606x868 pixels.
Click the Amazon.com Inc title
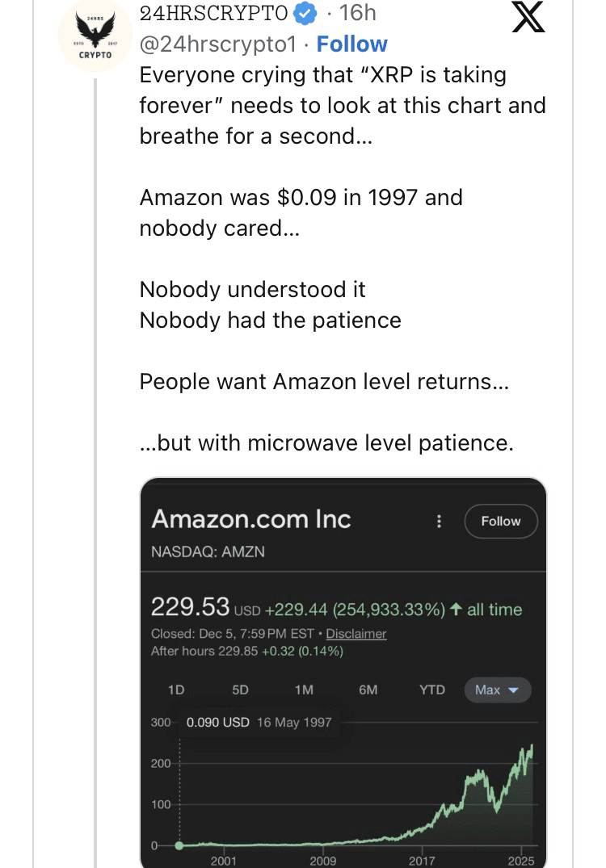point(251,519)
